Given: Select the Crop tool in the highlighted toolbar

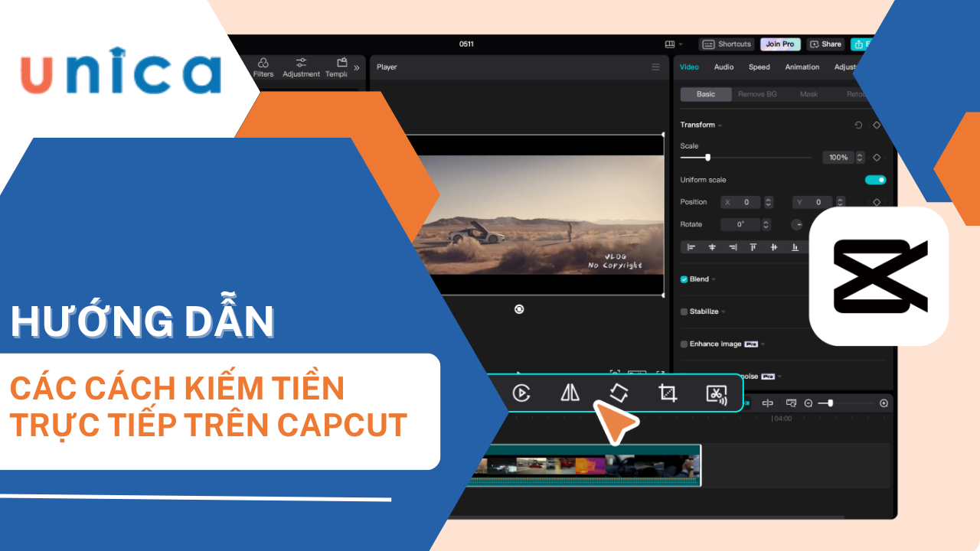Looking at the screenshot, I should click(668, 393).
